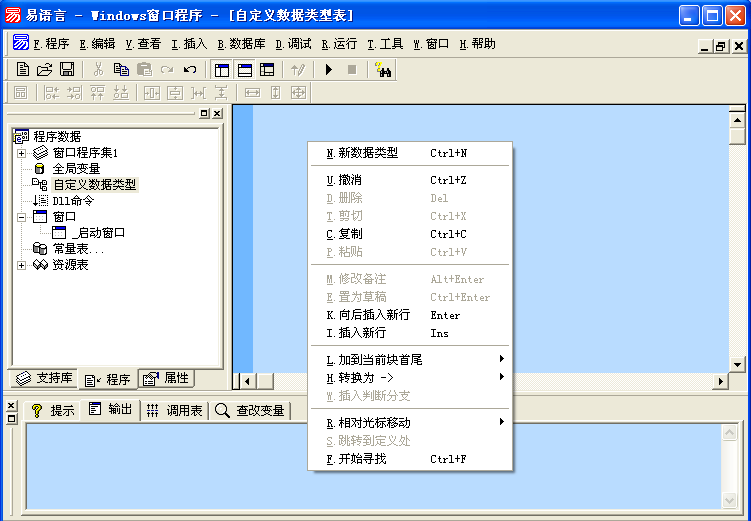Click the align left edges icon
The height and width of the screenshot is (521, 751).
point(51,92)
